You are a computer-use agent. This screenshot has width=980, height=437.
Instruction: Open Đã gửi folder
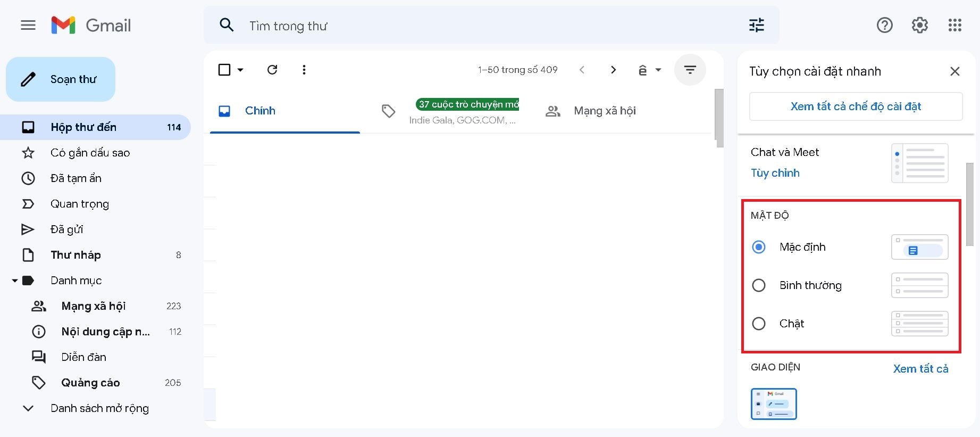click(95, 229)
